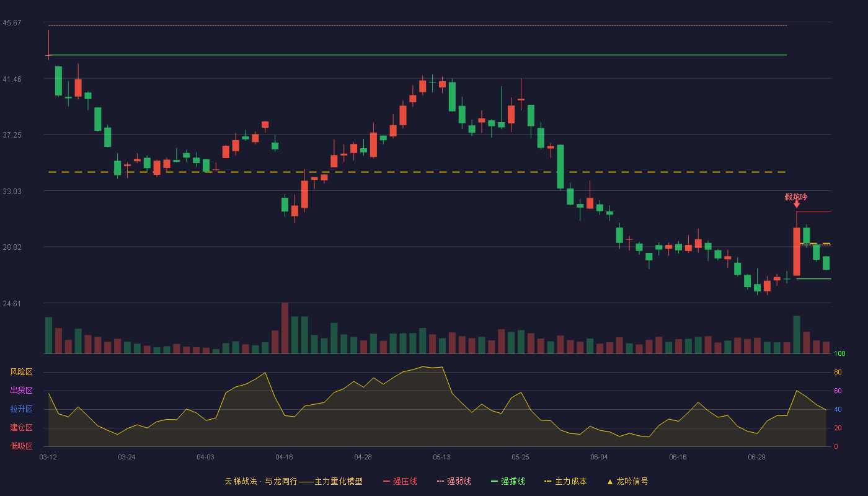Click the 24.61 price axis label
Viewport: 868px width, 496px height.
click(x=12, y=304)
